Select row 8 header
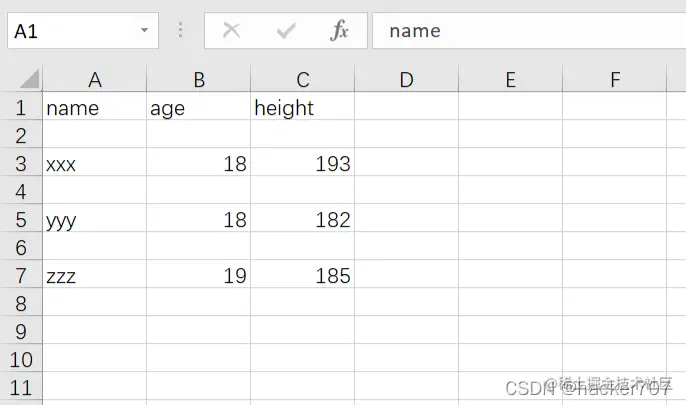 21,304
